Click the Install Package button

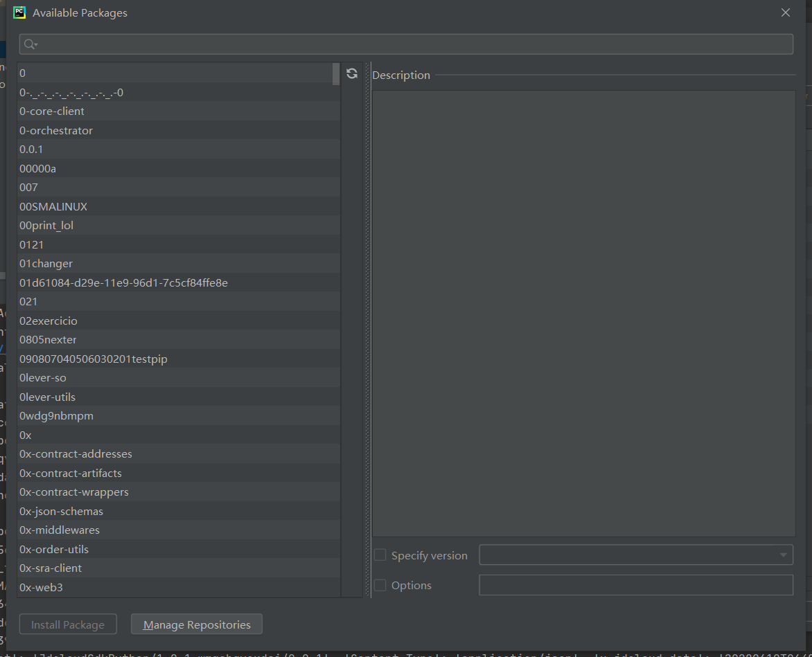(67, 624)
